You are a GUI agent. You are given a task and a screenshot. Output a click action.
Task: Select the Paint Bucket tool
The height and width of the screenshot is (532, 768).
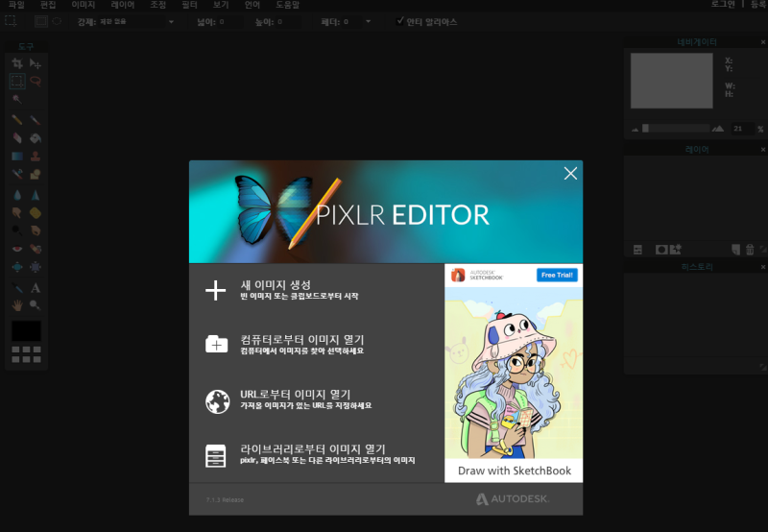pos(36,138)
